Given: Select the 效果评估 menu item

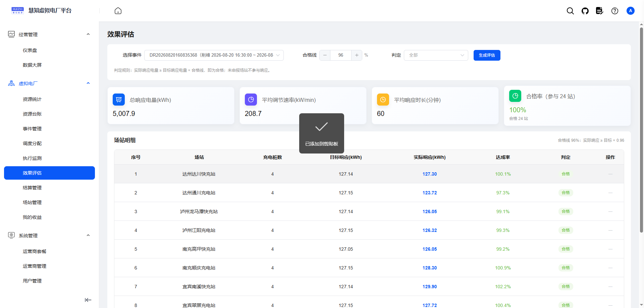Looking at the screenshot, I should pyautogui.click(x=49, y=173).
